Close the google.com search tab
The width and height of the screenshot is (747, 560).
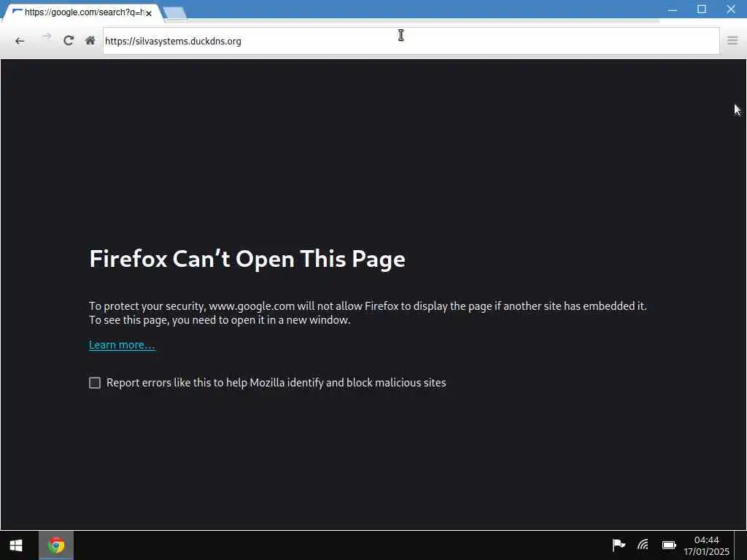(149, 14)
